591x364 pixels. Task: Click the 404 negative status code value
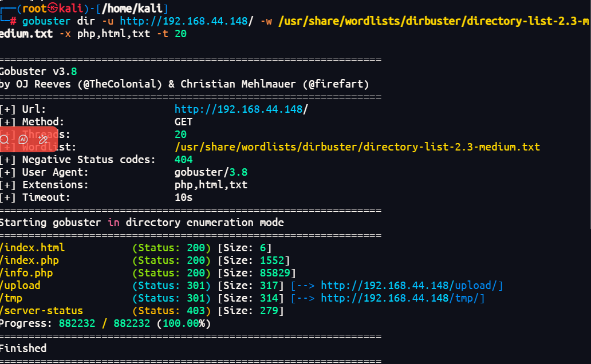pyautogui.click(x=183, y=160)
